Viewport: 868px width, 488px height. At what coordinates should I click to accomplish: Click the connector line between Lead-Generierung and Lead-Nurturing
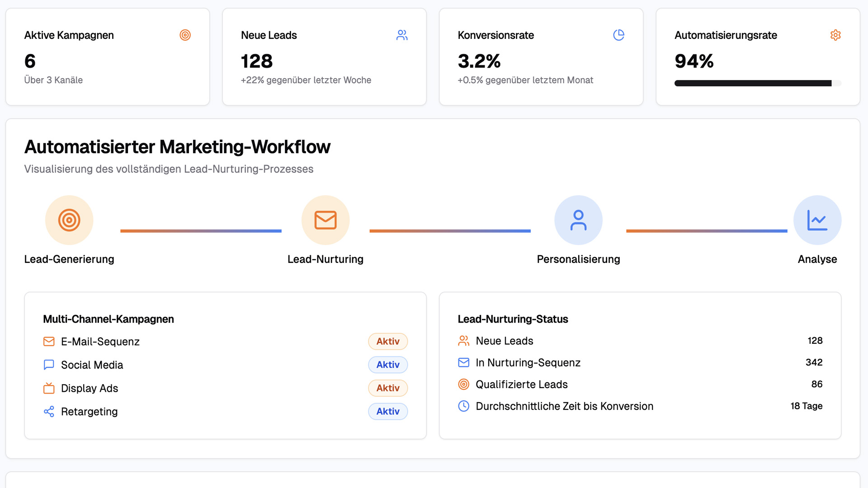pos(201,231)
